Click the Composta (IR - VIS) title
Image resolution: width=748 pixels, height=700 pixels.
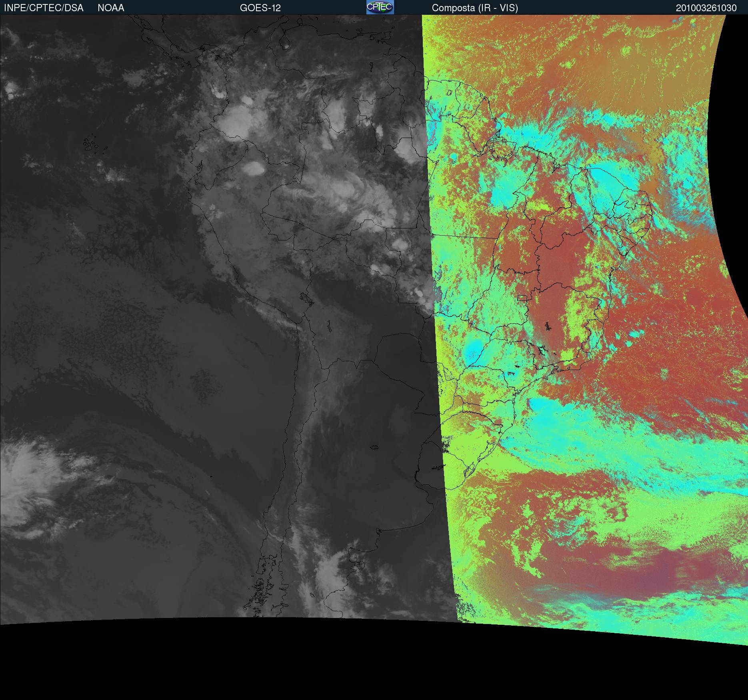tap(475, 8)
